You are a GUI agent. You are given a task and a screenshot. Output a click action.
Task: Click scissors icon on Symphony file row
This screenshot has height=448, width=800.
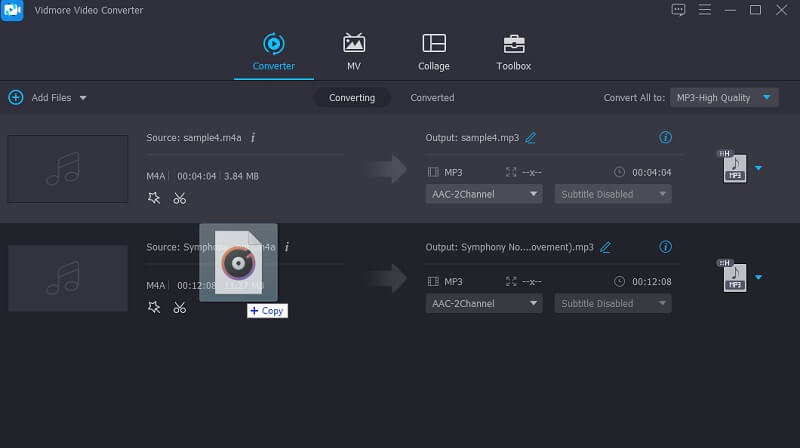tap(180, 307)
